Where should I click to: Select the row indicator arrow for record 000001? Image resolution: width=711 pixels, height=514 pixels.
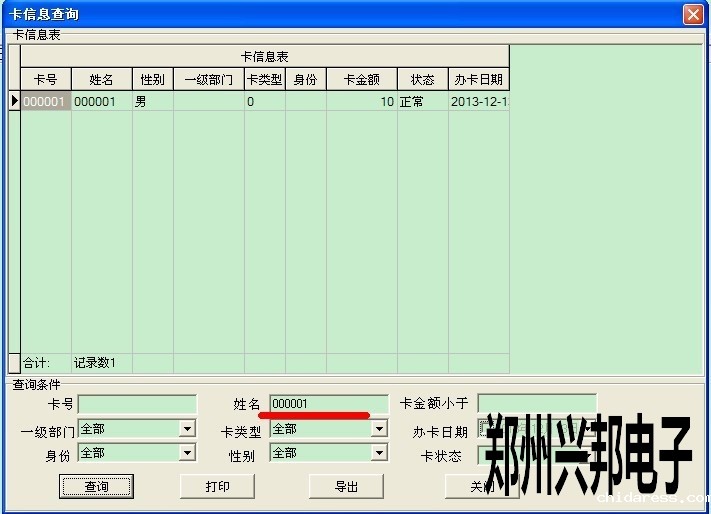click(14, 101)
